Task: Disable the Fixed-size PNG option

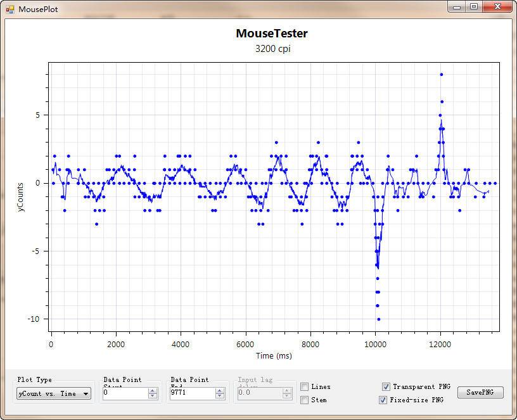Action: tap(383, 400)
